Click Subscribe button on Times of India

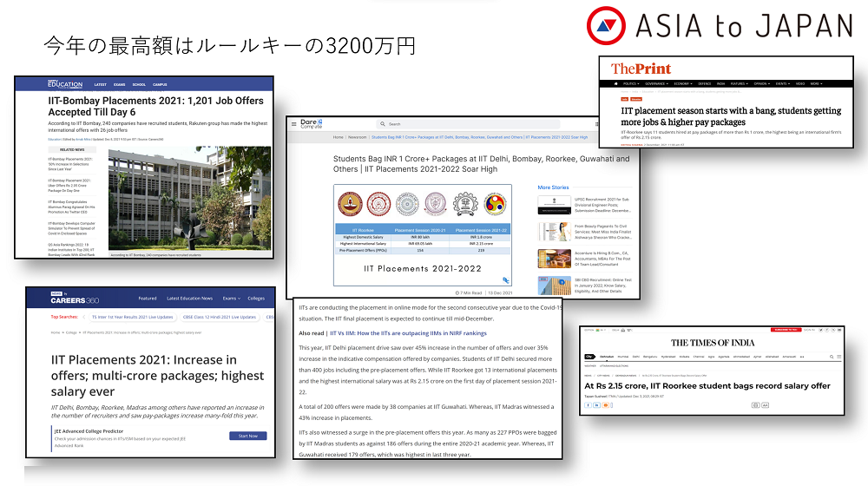click(785, 330)
